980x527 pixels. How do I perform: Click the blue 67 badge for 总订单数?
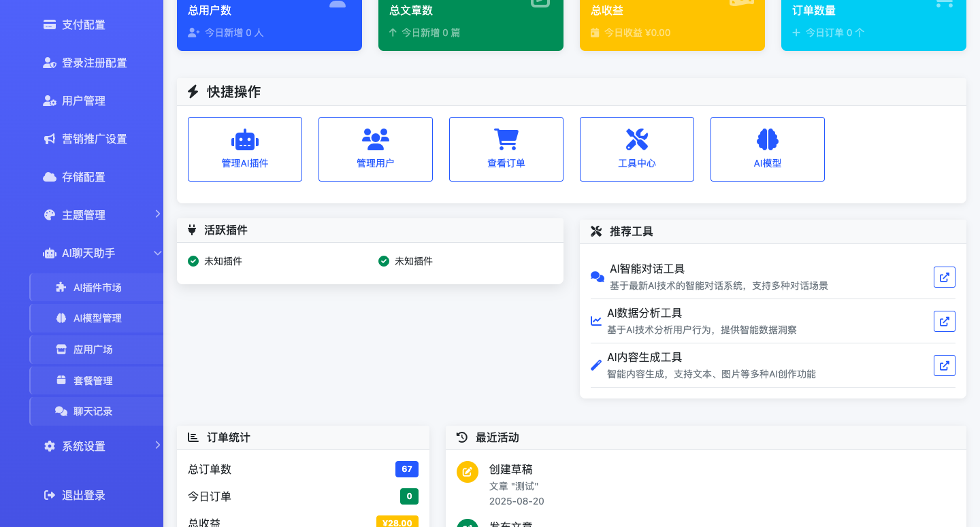coord(407,469)
